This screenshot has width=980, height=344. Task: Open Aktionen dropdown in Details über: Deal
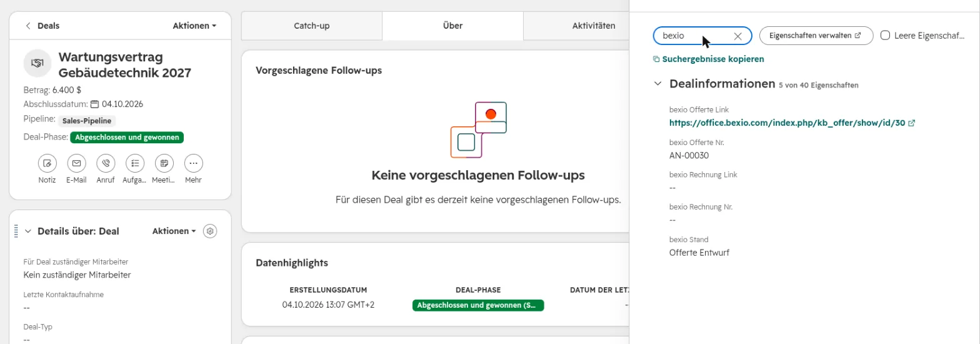coord(174,231)
